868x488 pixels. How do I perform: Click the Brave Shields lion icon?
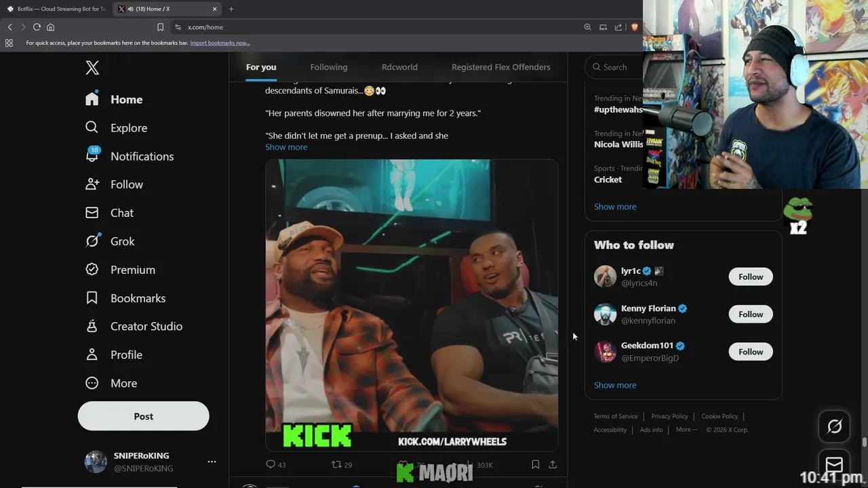(x=635, y=27)
